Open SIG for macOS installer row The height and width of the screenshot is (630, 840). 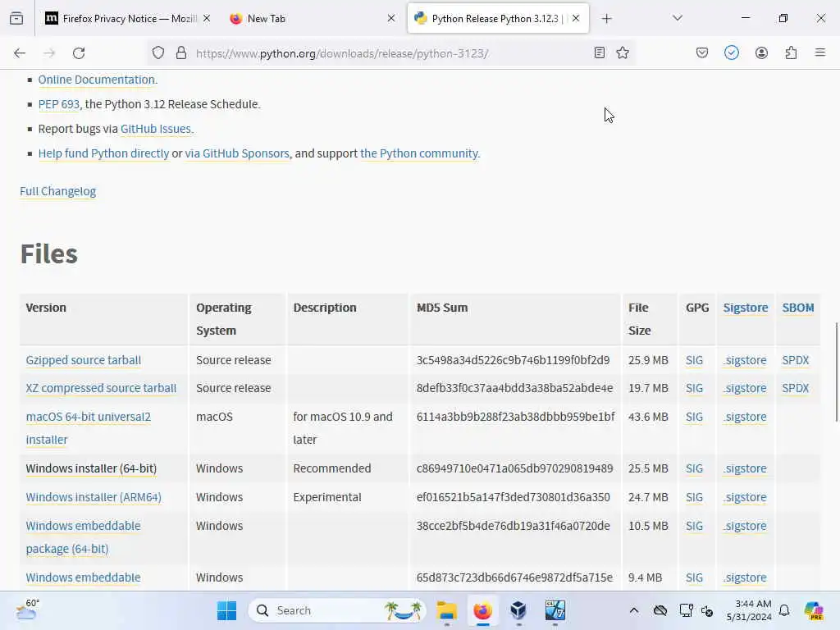pos(694,418)
